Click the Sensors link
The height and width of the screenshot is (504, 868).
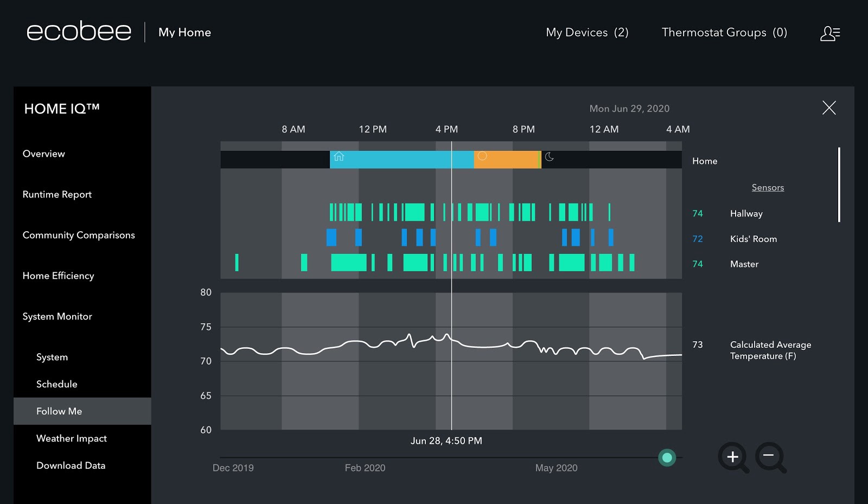(768, 187)
